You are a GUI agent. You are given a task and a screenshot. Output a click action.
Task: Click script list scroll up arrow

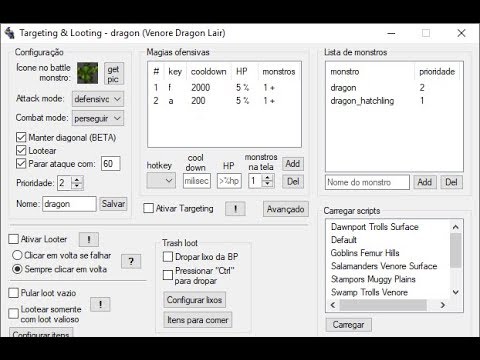click(x=456, y=227)
